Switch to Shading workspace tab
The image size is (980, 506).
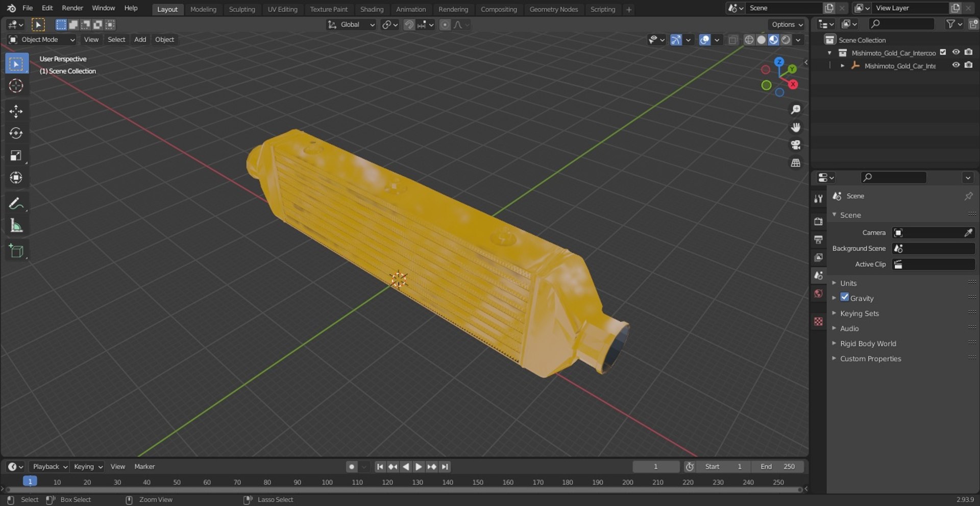[x=372, y=9]
